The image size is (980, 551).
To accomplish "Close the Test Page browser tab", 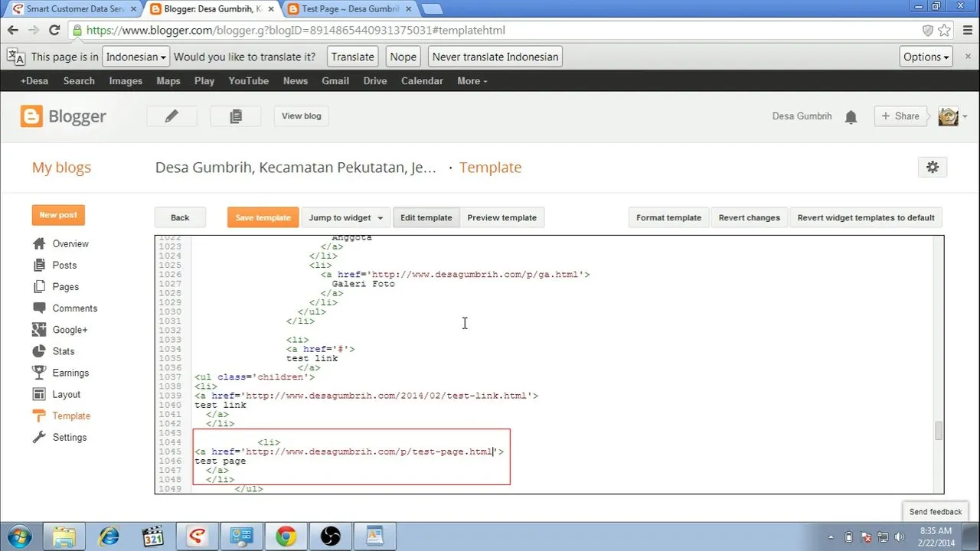I will tap(408, 9).
